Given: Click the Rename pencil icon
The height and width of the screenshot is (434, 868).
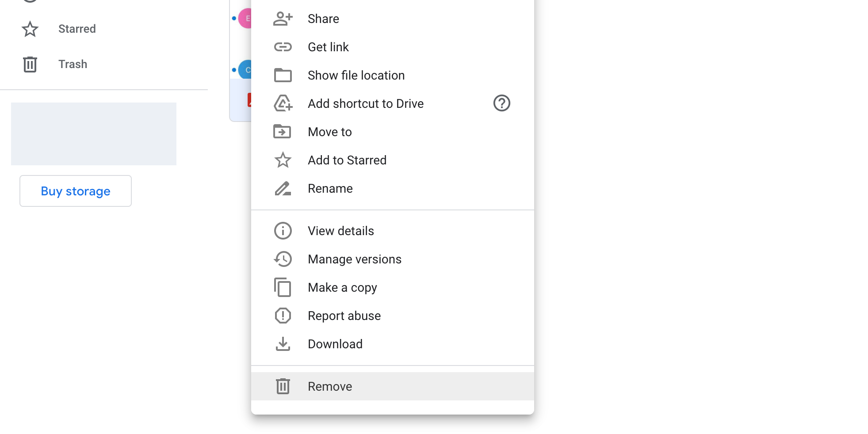Looking at the screenshot, I should tap(283, 188).
